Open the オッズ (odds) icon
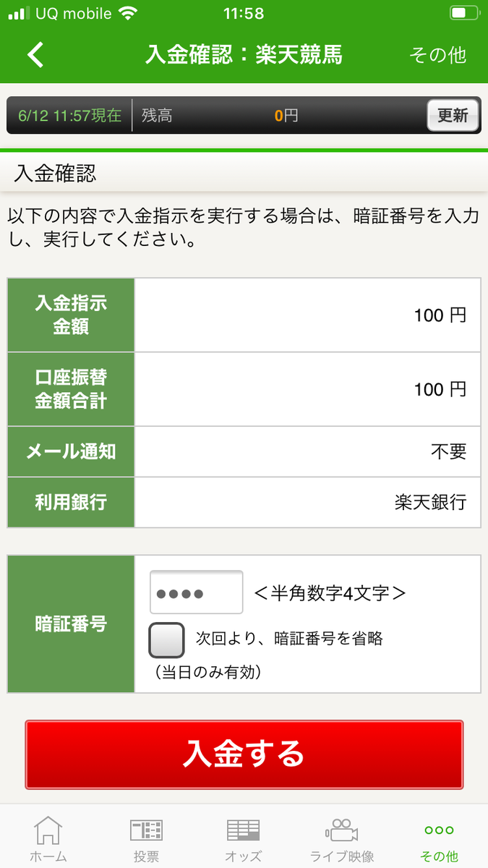 pyautogui.click(x=244, y=835)
